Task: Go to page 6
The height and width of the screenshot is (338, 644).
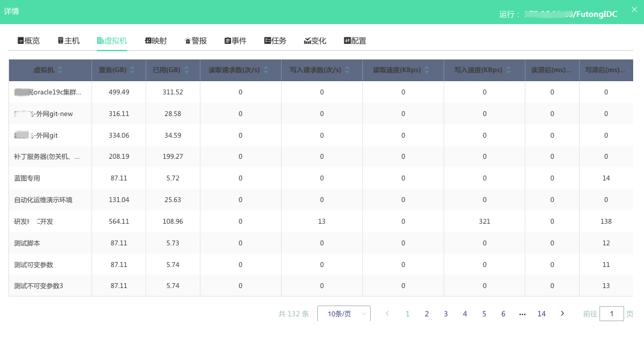Action: [x=503, y=314]
